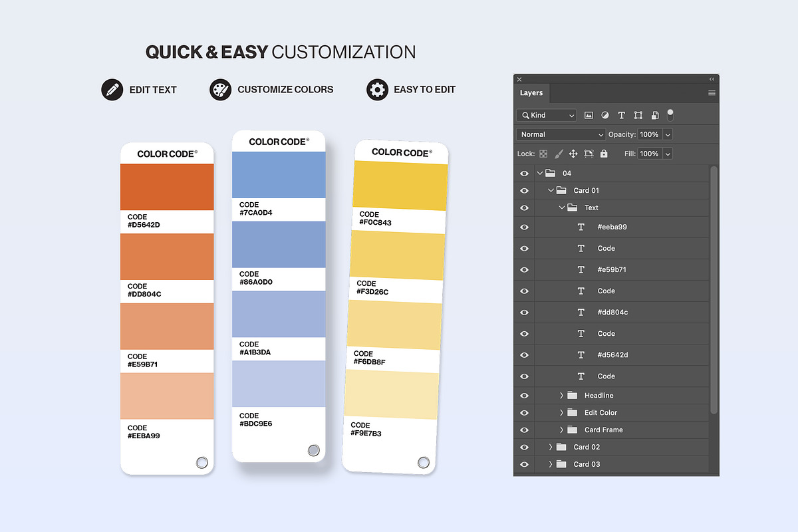
Task: Toggle visibility of Card 01 group
Action: (x=524, y=191)
